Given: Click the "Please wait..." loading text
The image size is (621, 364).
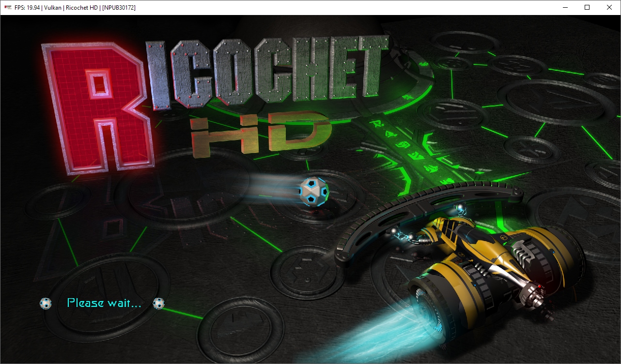Looking at the screenshot, I should [104, 303].
